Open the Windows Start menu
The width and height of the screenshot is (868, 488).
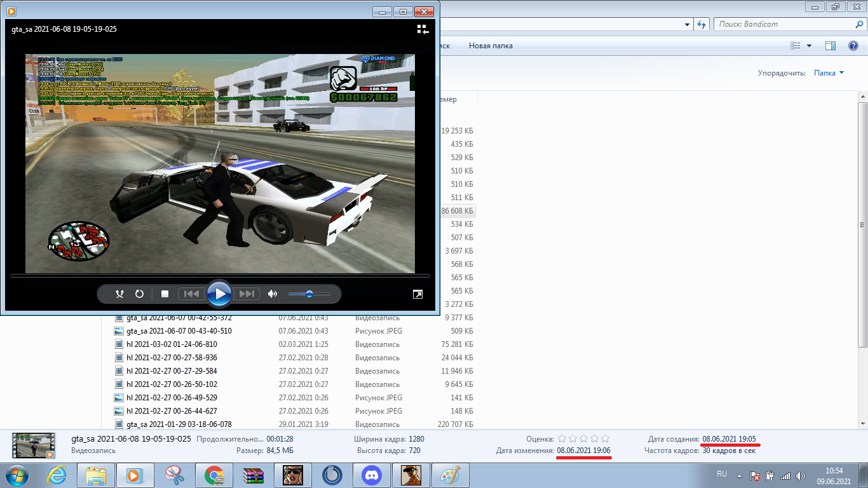click(x=16, y=475)
